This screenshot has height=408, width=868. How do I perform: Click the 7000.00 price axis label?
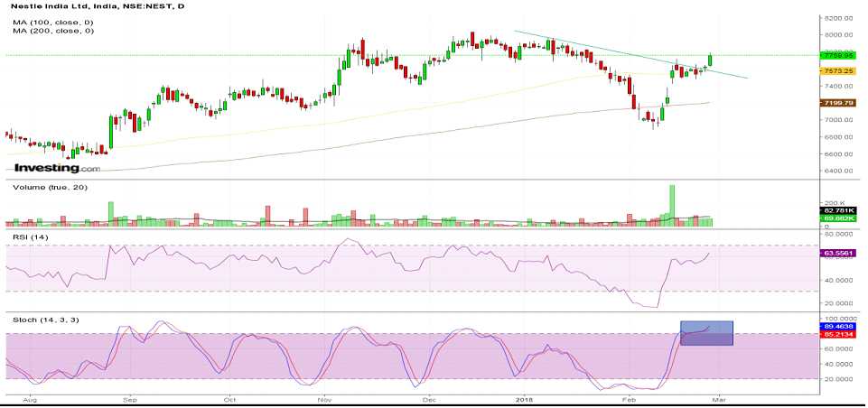[837, 120]
